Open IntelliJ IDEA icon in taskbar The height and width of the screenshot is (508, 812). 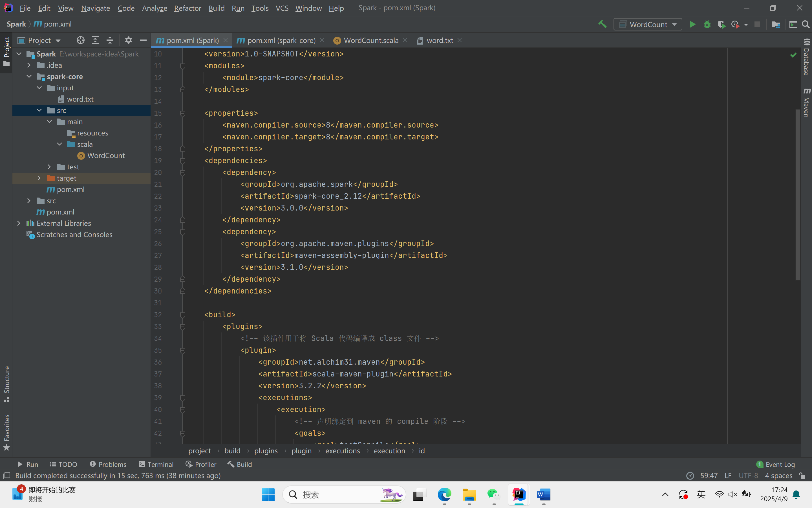[519, 494]
